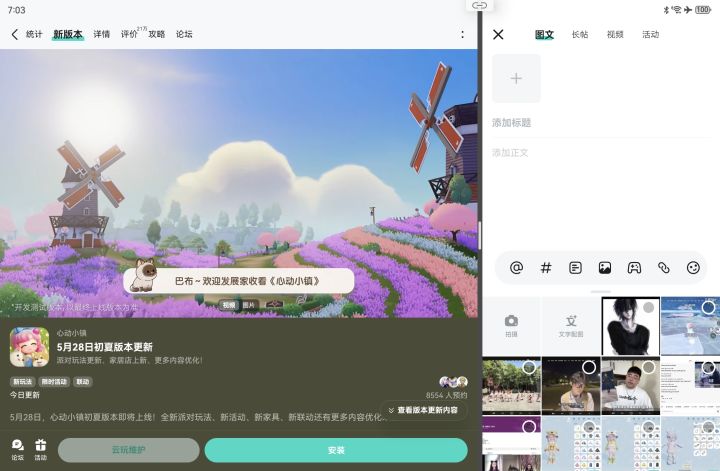
Task: Tap the battery 100 indicator
Action: coord(703,10)
